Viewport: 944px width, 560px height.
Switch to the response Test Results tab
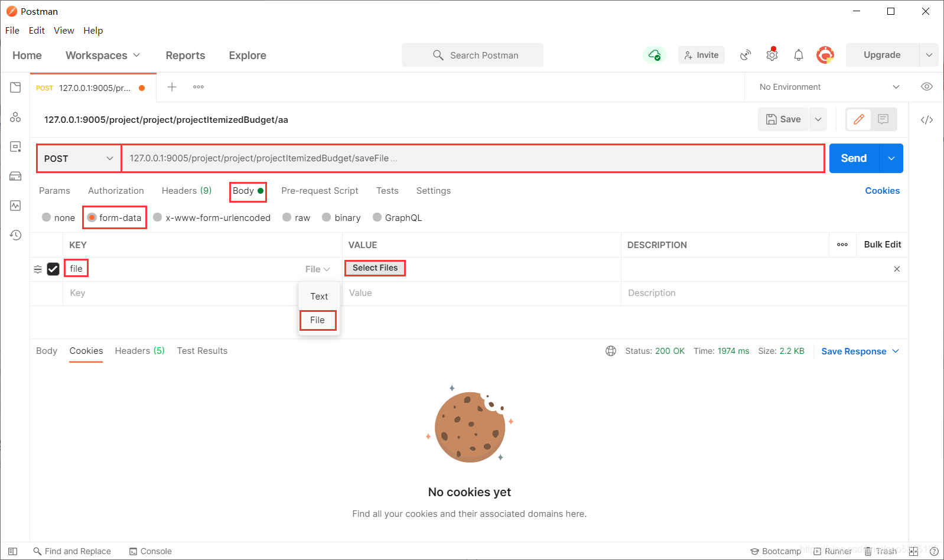(202, 350)
